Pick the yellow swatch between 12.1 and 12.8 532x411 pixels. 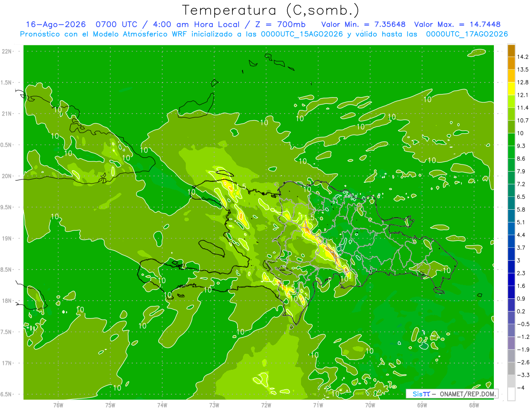(x=511, y=89)
